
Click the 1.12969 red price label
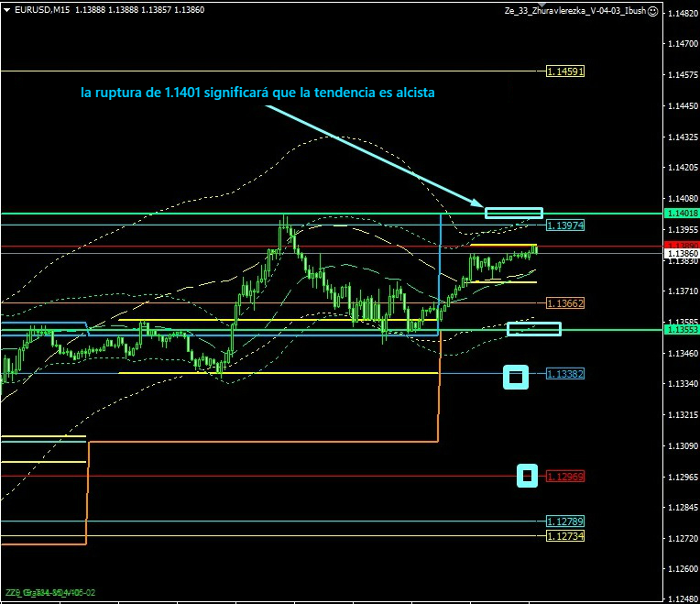[x=564, y=477]
